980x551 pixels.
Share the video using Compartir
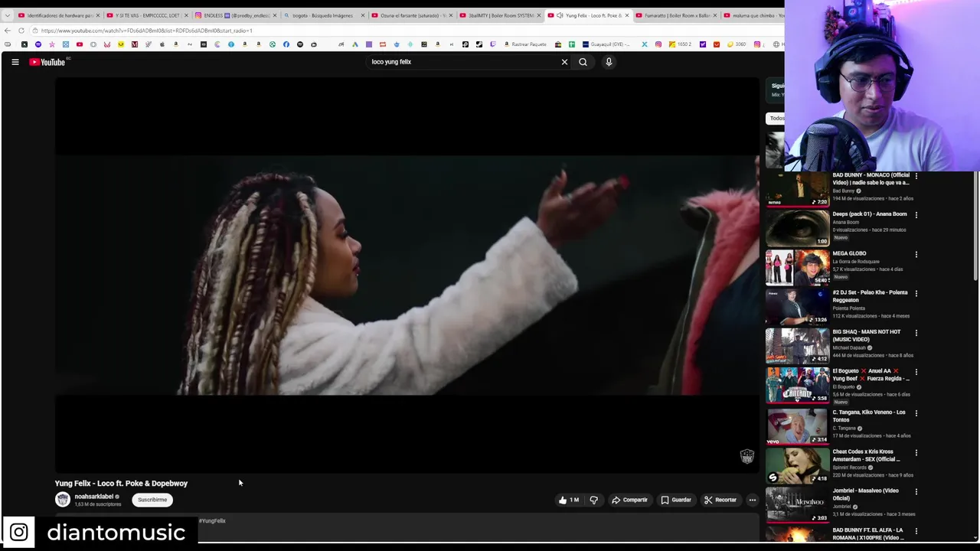click(629, 500)
